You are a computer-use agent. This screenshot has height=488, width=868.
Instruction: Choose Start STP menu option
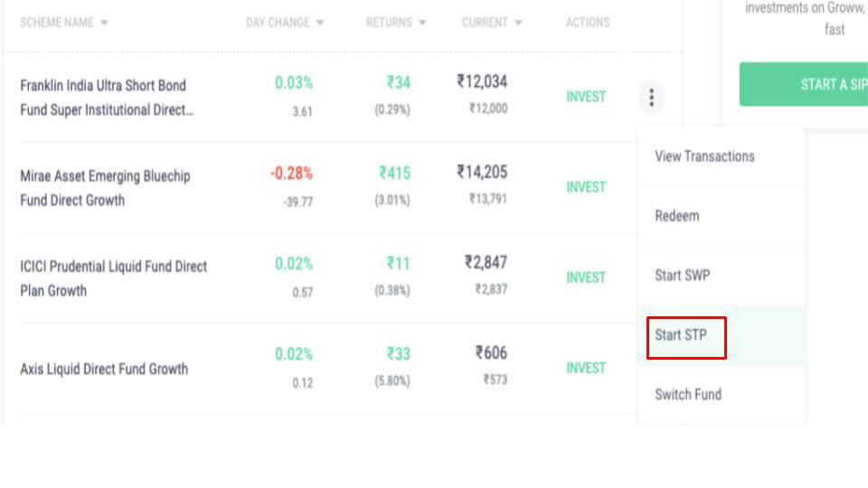point(721,335)
